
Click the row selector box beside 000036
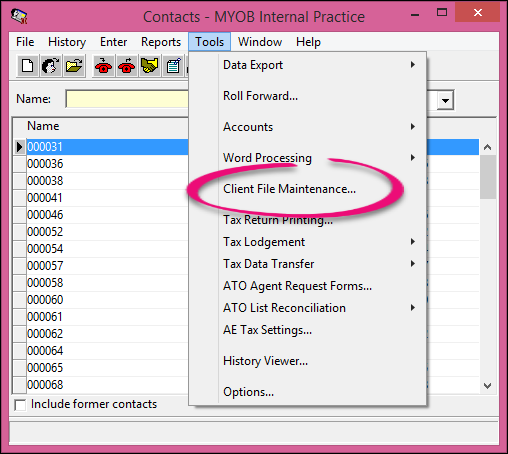20,164
